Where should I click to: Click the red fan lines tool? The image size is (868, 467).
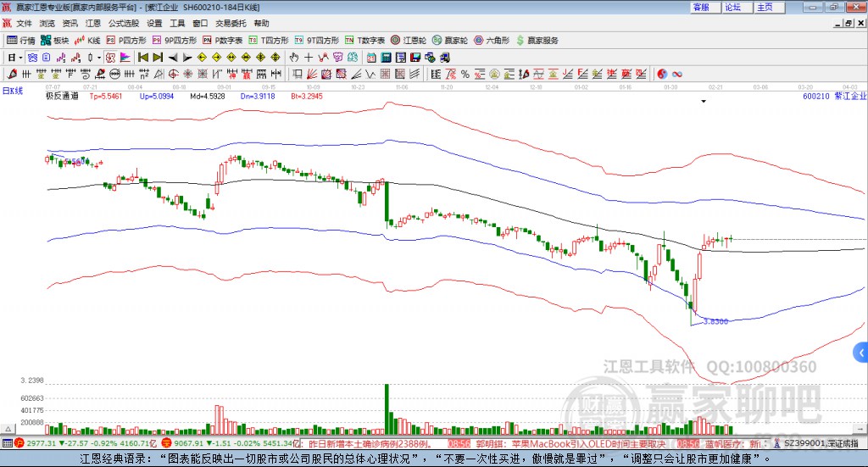[x=312, y=74]
